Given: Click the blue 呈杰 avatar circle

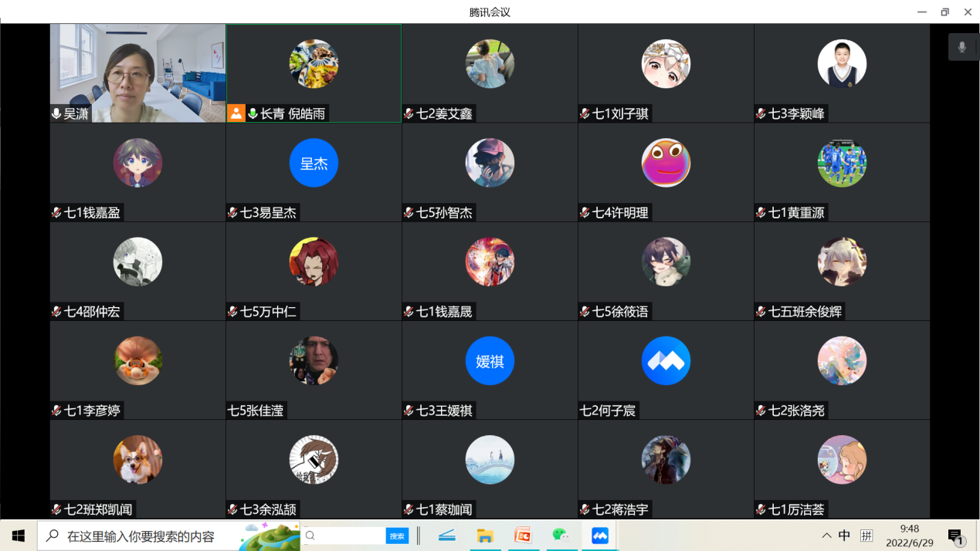Looking at the screenshot, I should (314, 163).
